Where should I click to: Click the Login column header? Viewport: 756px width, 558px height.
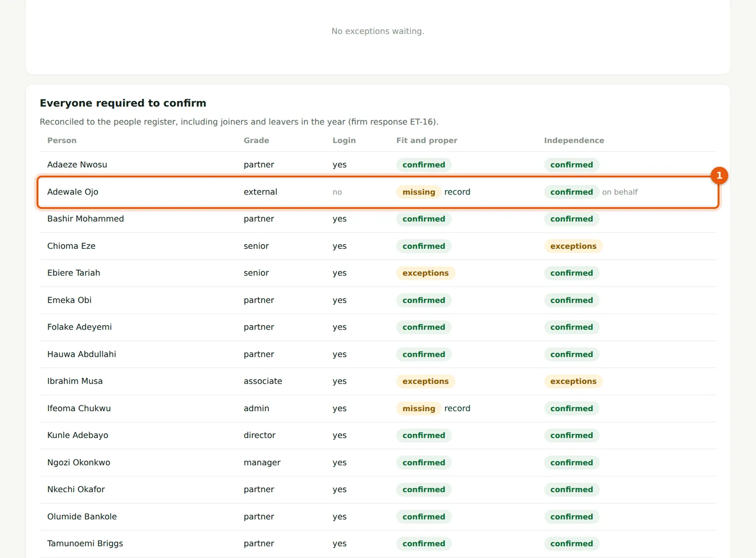[344, 140]
